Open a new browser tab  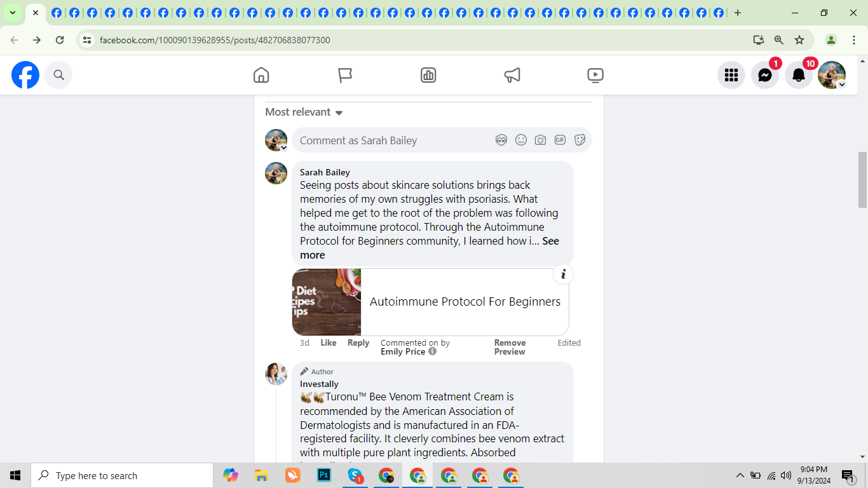pyautogui.click(x=737, y=13)
